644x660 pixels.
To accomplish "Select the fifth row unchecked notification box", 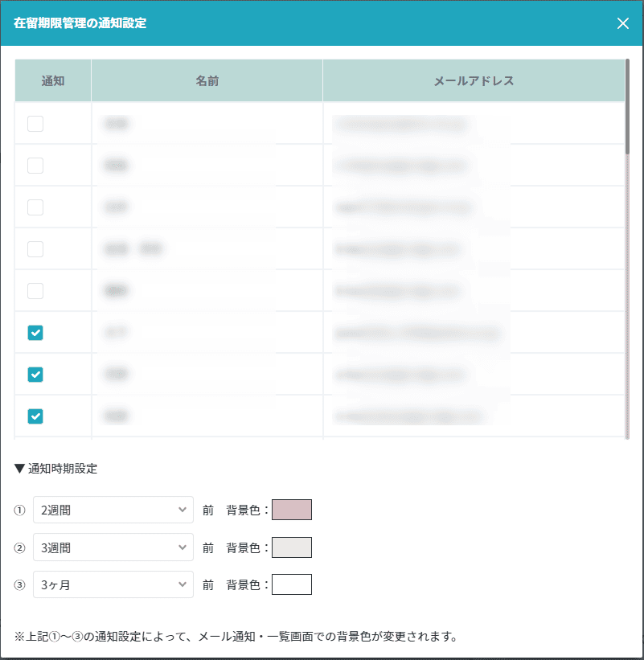I will coord(35,291).
